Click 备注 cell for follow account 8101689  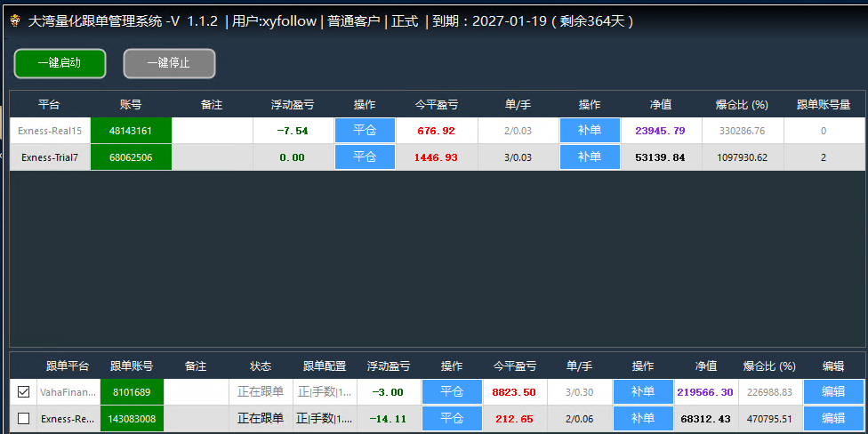[197, 392]
